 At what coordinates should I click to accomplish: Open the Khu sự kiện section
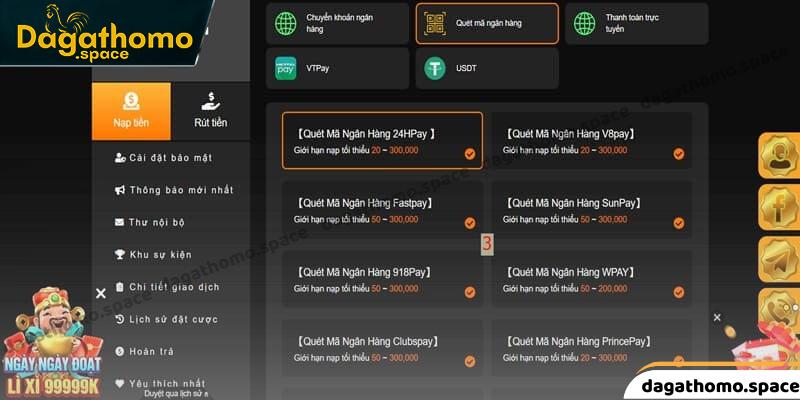click(160, 255)
